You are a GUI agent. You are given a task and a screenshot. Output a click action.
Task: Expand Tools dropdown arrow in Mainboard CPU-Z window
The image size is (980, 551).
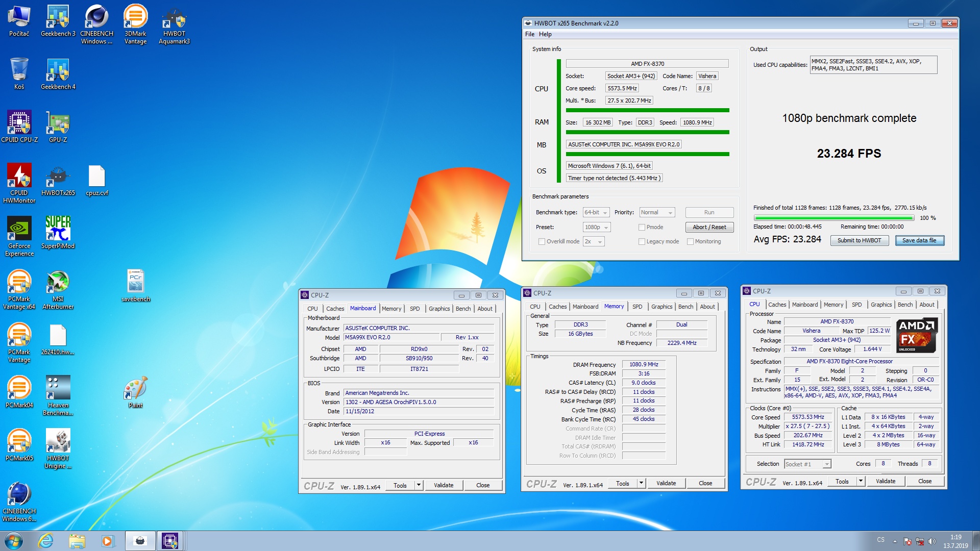click(419, 485)
